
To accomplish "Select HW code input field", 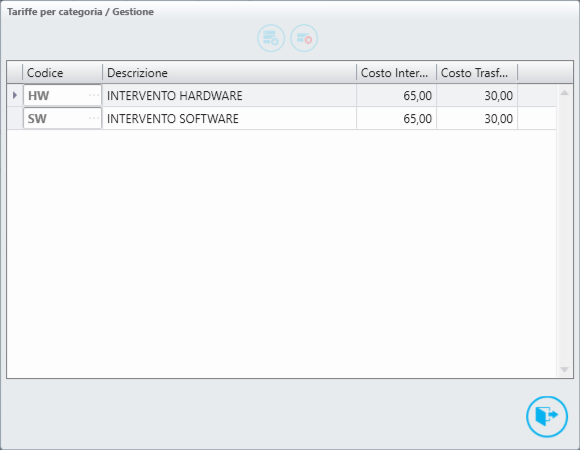I will (63, 95).
